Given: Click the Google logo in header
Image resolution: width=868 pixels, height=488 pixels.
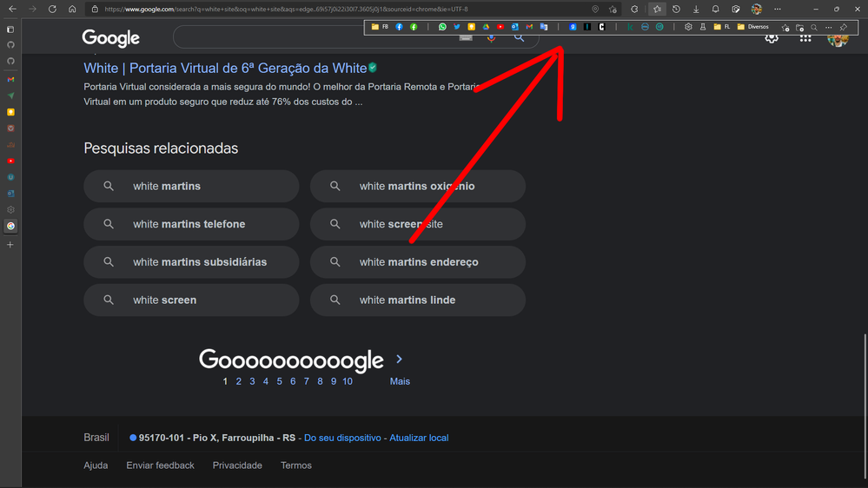Looking at the screenshot, I should coord(110,38).
